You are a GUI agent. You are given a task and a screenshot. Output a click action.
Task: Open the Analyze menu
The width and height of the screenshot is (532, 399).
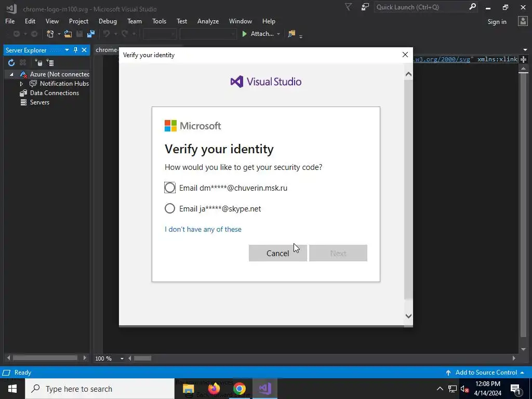tap(208, 21)
